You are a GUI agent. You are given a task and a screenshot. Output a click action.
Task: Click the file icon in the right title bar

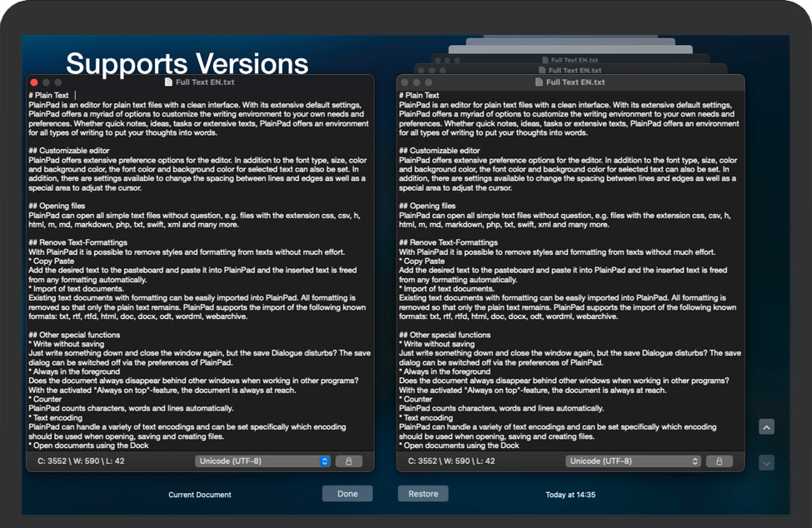click(x=539, y=82)
